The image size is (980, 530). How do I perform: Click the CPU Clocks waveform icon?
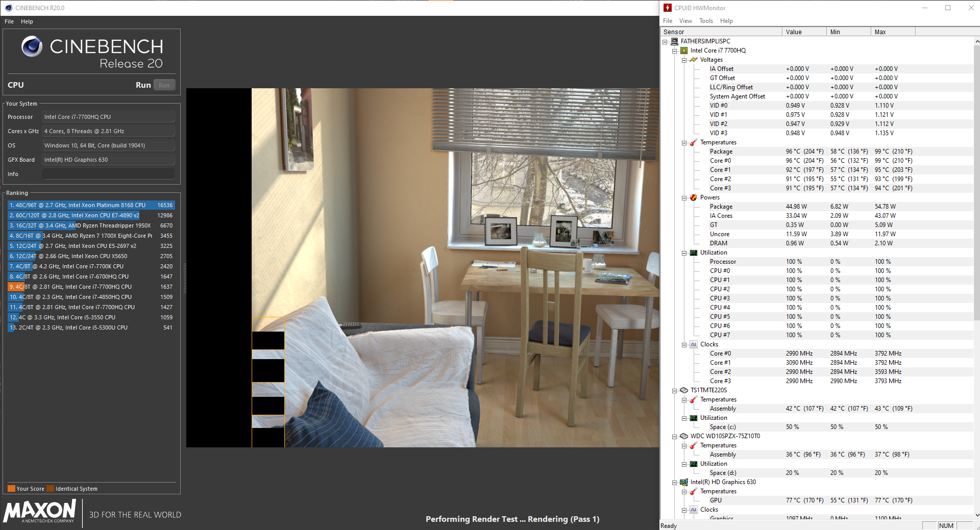pos(694,344)
